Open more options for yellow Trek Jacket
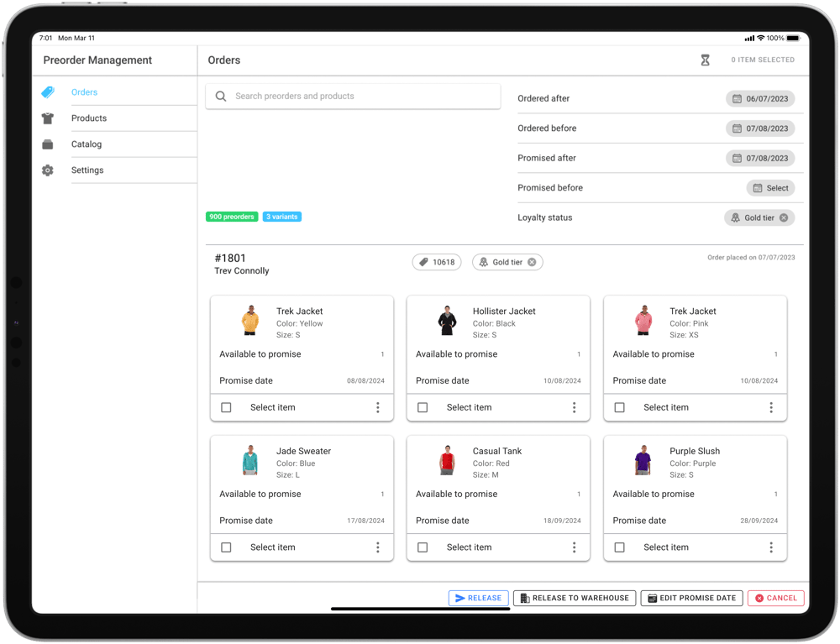Viewport: 840px width, 644px height. click(378, 407)
